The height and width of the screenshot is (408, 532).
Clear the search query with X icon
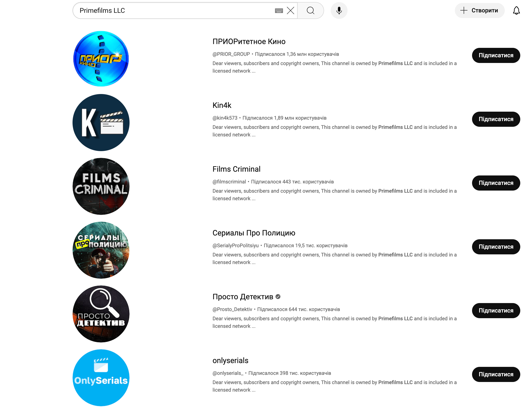coord(290,10)
